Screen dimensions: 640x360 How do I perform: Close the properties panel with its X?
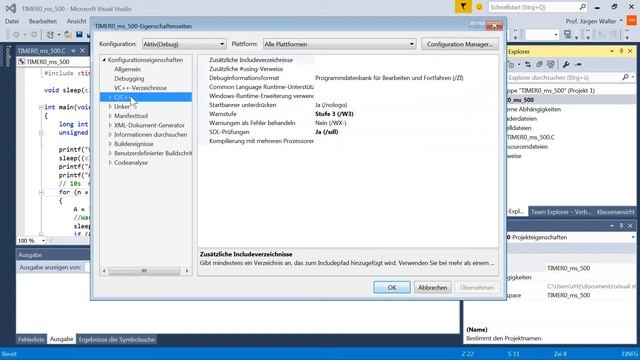630,226
